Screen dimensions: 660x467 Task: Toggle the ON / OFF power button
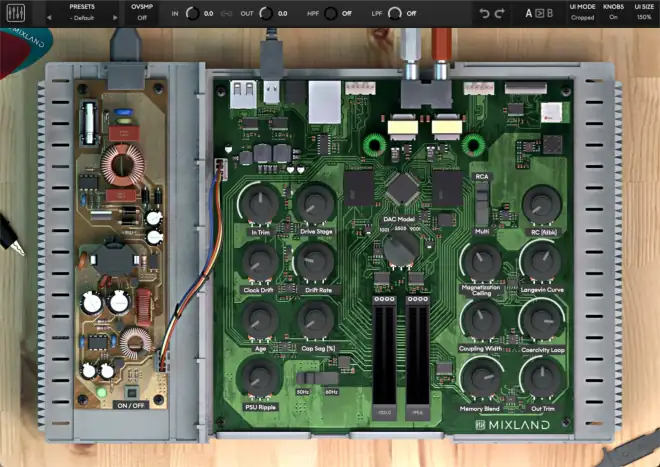click(131, 393)
